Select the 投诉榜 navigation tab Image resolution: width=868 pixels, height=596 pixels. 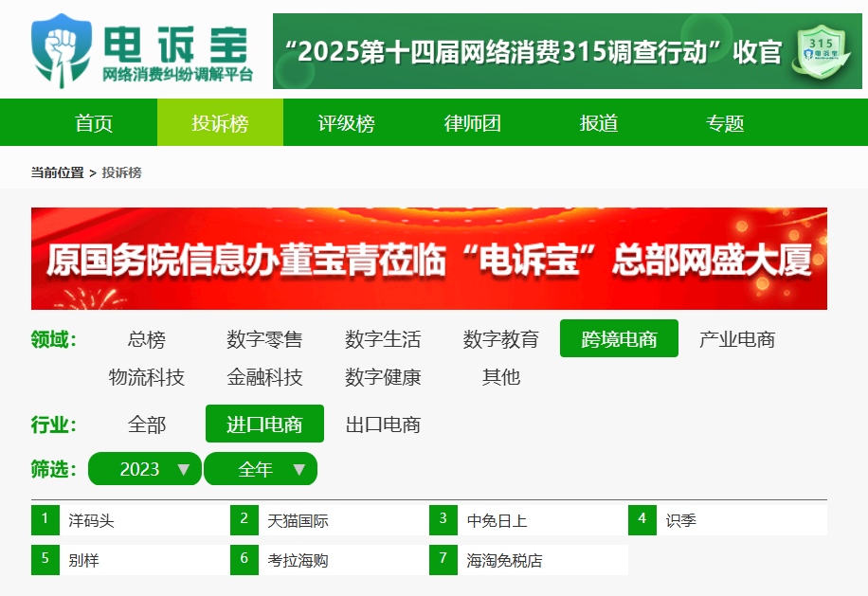coord(221,123)
